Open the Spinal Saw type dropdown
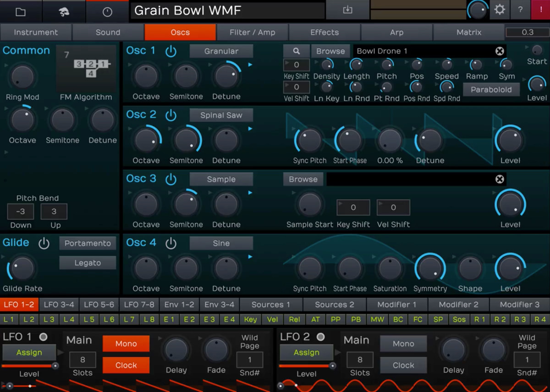 [221, 115]
